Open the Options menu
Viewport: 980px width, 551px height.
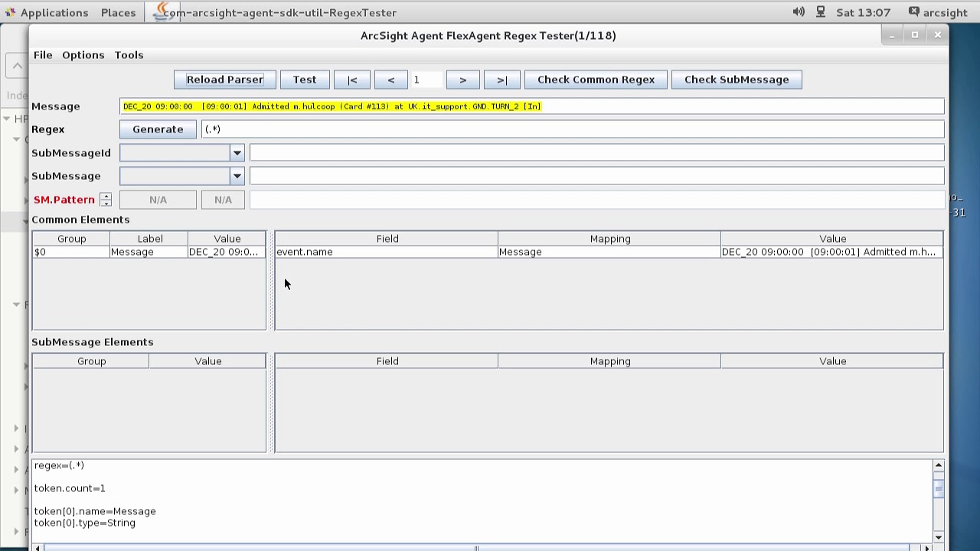click(83, 55)
